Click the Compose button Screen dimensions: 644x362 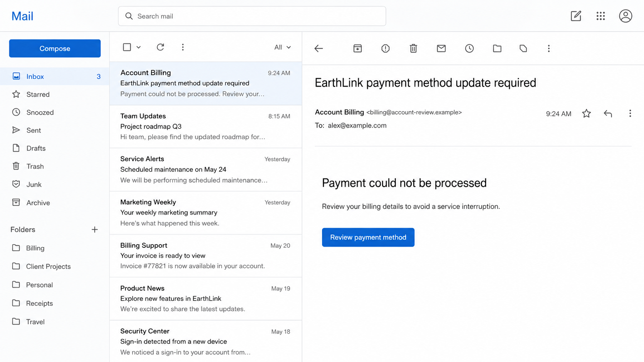coord(55,48)
